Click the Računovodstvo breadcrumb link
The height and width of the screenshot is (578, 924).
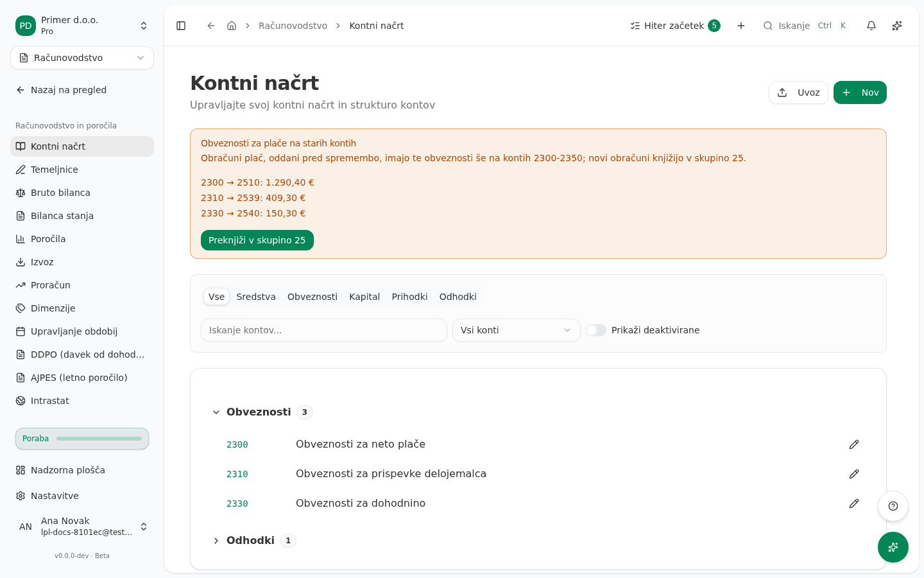(293, 26)
